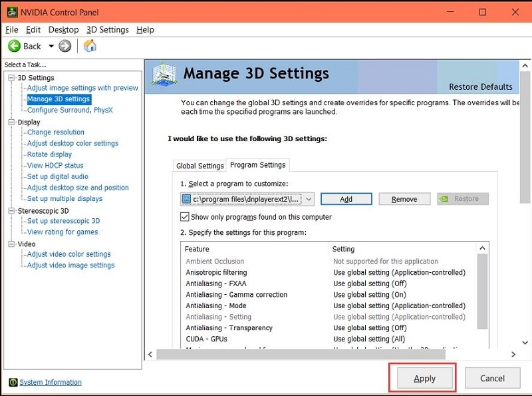The image size is (532, 396).
Task: Open the Back history dropdown arrow
Action: (x=51, y=46)
